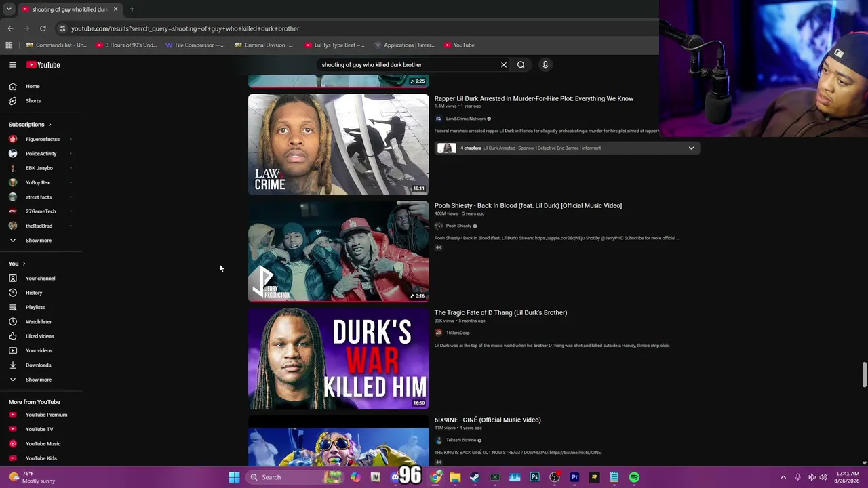Visit the Law&Crime Network channel
This screenshot has width=868, height=488.
point(465,119)
